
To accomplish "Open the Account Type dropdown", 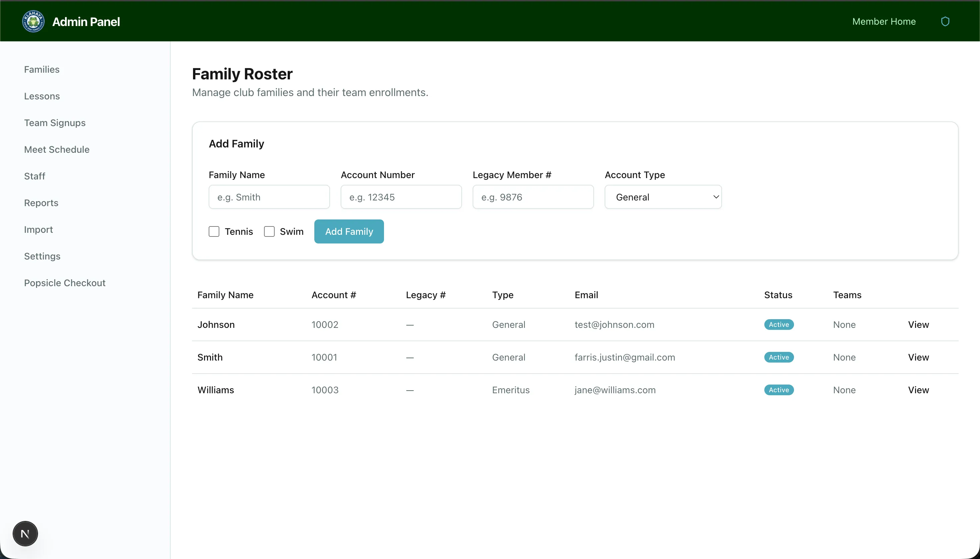I will tap(663, 196).
